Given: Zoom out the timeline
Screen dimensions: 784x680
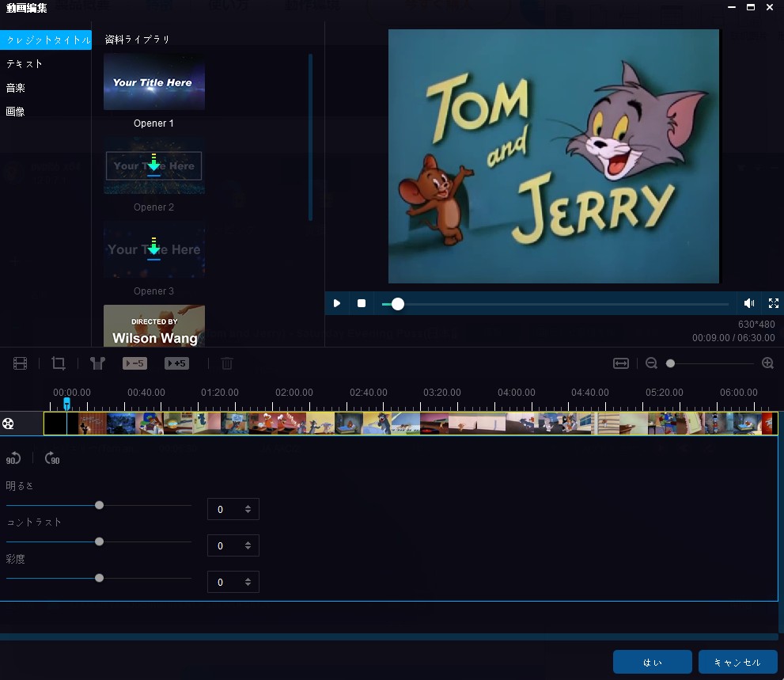Looking at the screenshot, I should click(652, 363).
